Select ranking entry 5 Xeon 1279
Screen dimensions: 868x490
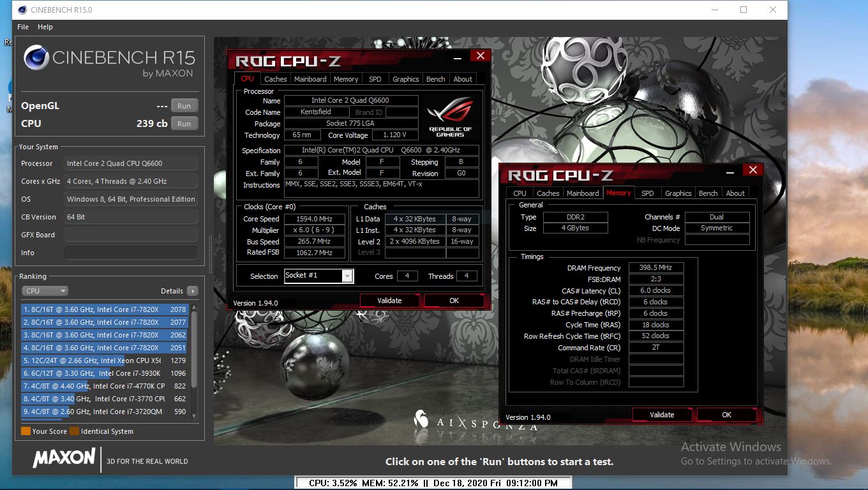tap(105, 360)
